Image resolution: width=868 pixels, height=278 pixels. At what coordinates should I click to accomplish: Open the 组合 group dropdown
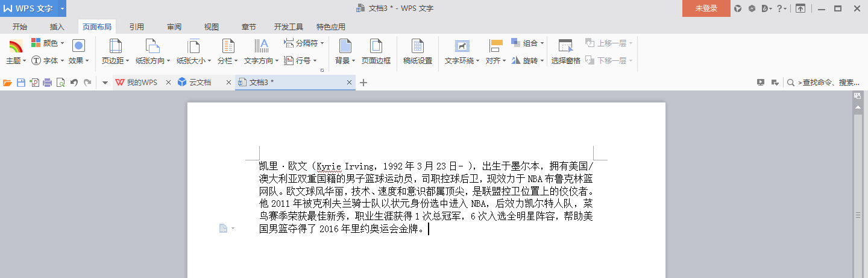click(x=527, y=43)
